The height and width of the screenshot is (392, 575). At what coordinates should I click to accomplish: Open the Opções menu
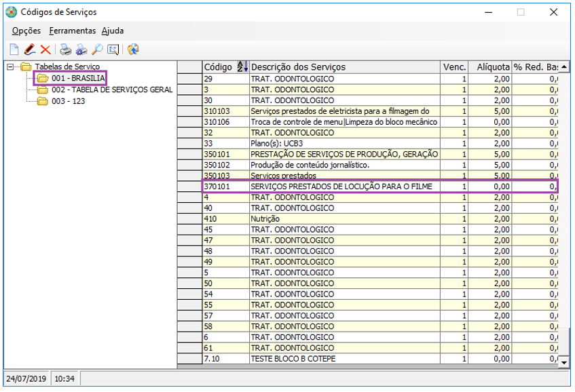tap(25, 31)
